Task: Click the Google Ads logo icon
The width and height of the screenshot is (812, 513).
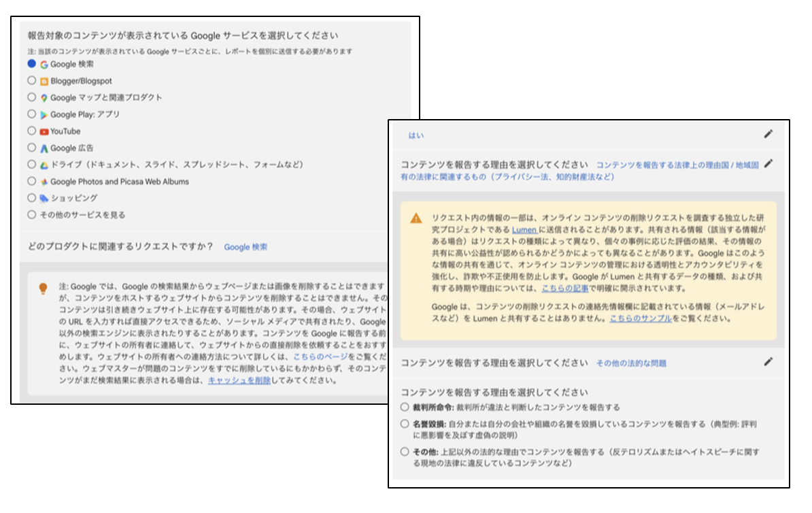Action: pos(44,149)
